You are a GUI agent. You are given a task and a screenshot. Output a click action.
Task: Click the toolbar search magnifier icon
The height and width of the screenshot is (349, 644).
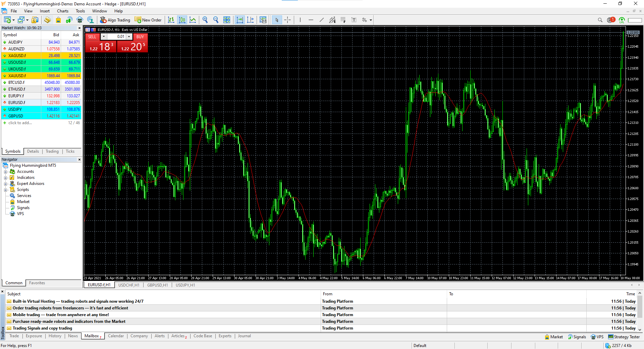point(600,20)
